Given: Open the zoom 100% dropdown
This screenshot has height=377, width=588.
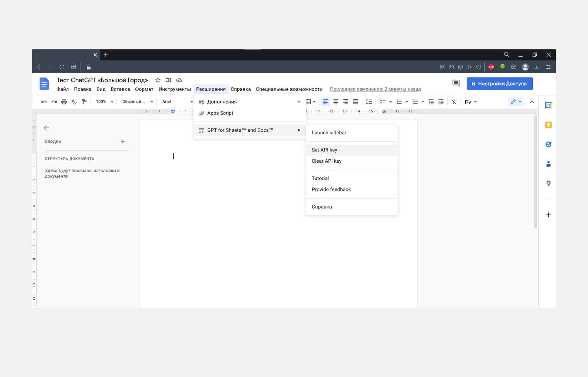Looking at the screenshot, I should click(105, 102).
